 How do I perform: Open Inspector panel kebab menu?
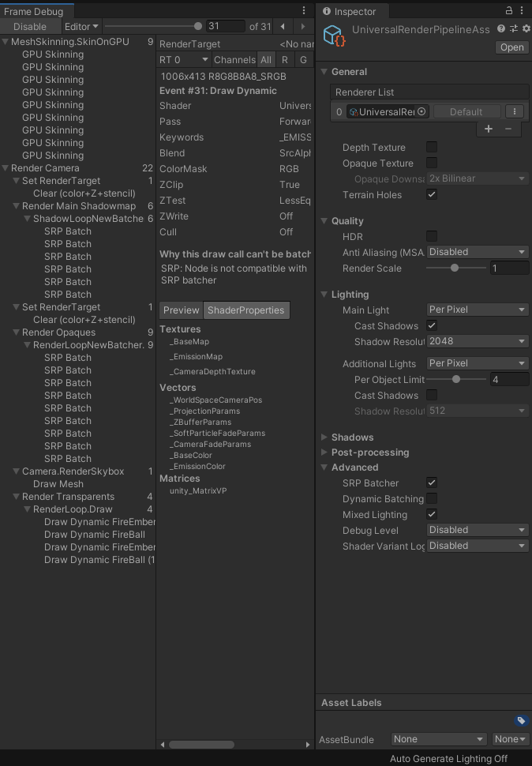(x=522, y=10)
